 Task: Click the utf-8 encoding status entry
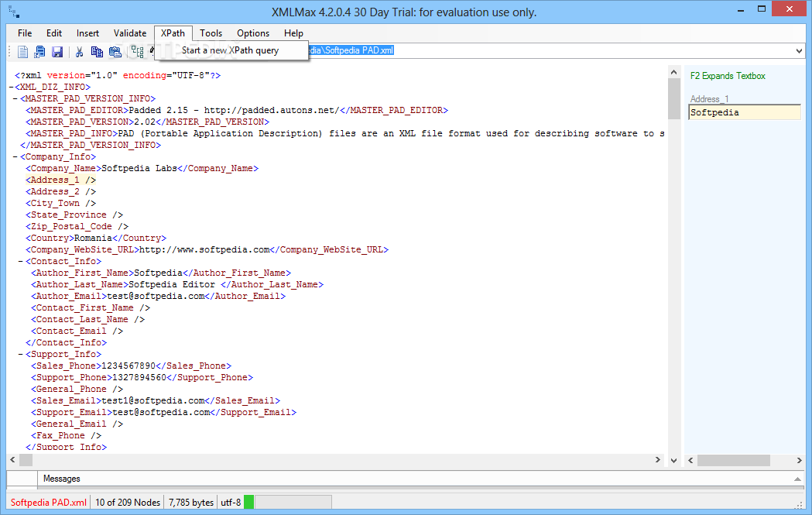[231, 503]
